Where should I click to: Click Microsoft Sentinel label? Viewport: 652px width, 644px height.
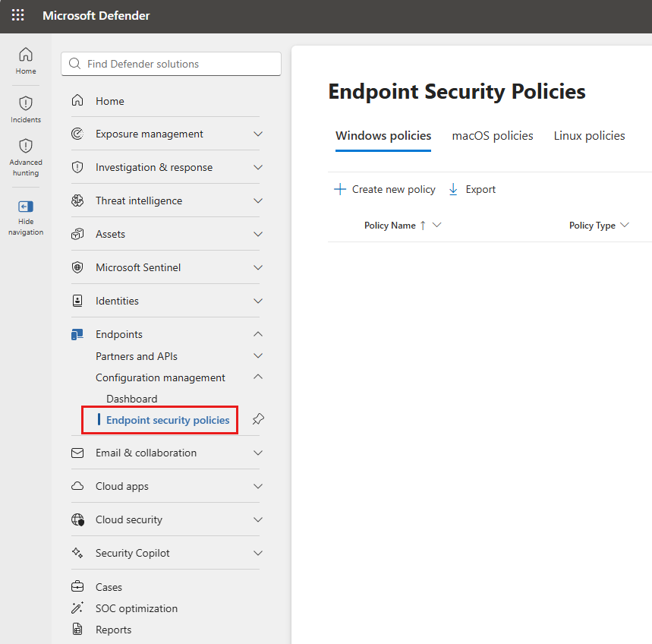click(138, 267)
